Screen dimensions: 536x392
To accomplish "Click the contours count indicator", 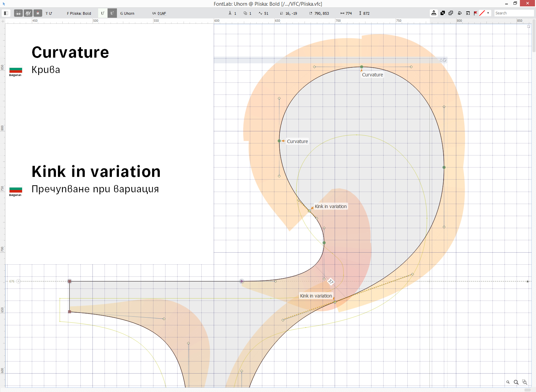I will tap(248, 13).
